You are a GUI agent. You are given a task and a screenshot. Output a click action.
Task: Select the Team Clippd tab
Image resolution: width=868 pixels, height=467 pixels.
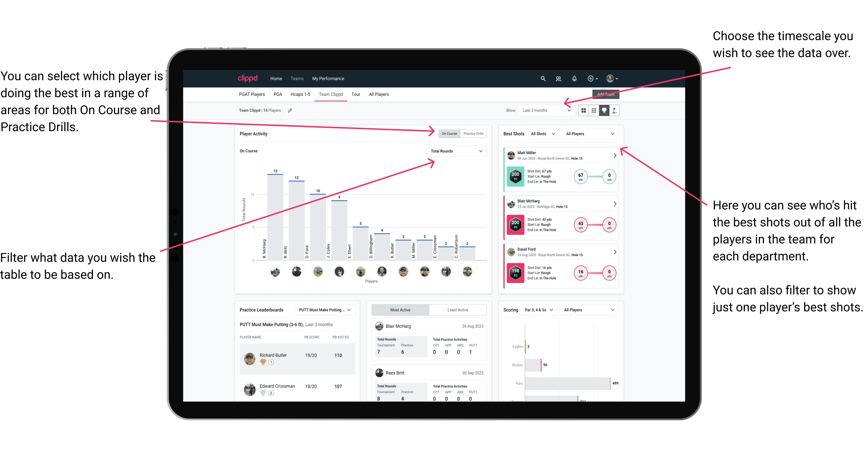[331, 95]
